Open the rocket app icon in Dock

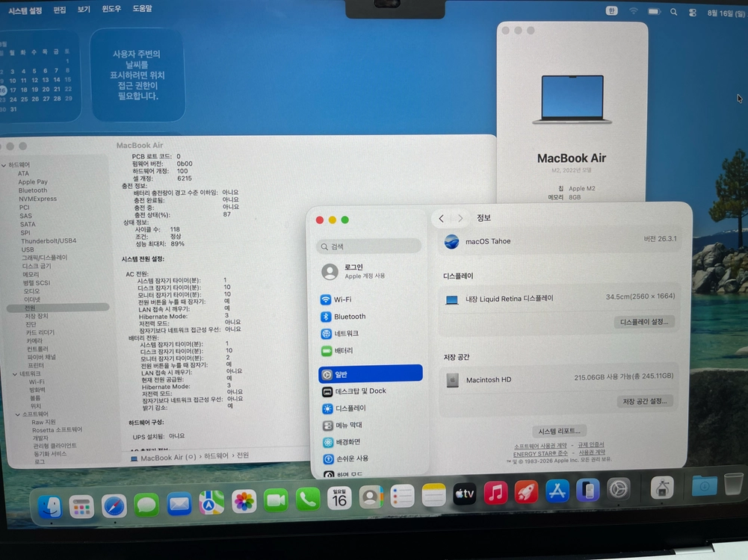click(x=527, y=492)
